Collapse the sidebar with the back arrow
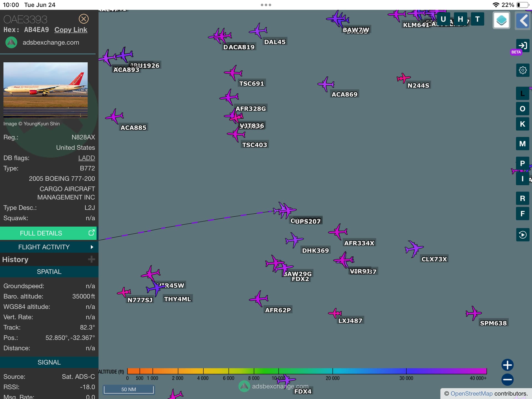Screen dimensions: 532x399 point(523,20)
